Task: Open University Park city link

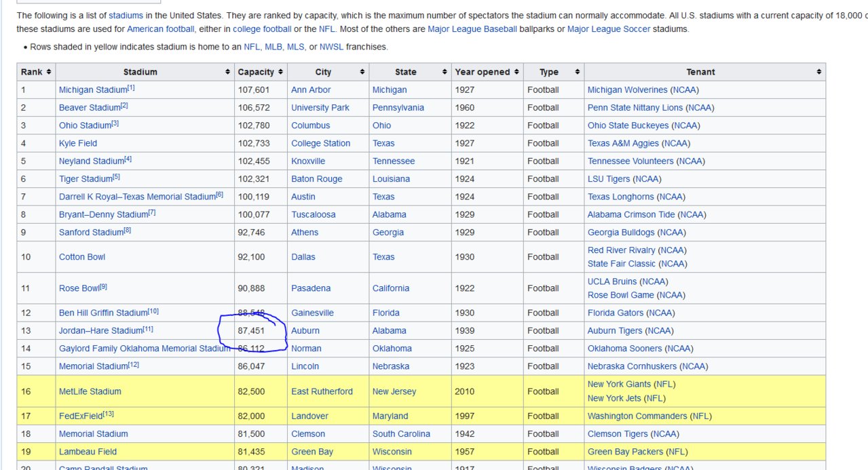Action: pos(320,107)
